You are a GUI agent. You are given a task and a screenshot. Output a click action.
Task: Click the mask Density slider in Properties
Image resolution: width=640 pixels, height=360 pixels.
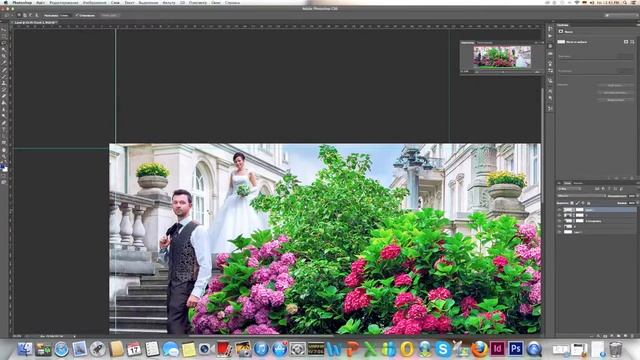pyautogui.click(x=596, y=60)
